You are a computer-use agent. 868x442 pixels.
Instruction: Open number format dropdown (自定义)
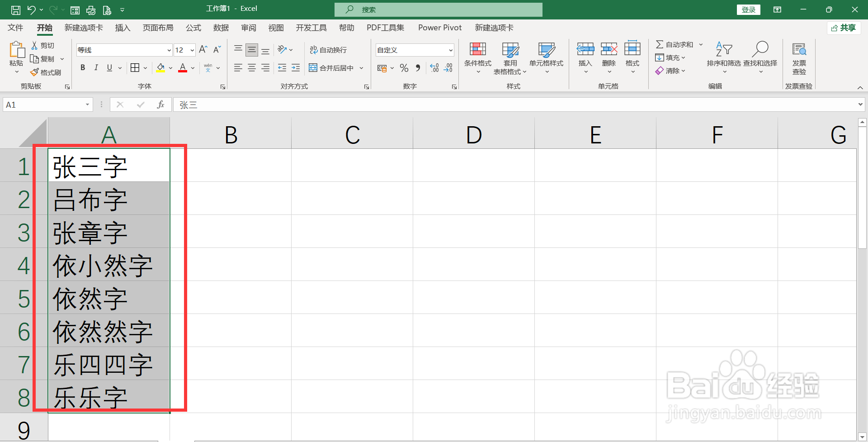pos(451,50)
